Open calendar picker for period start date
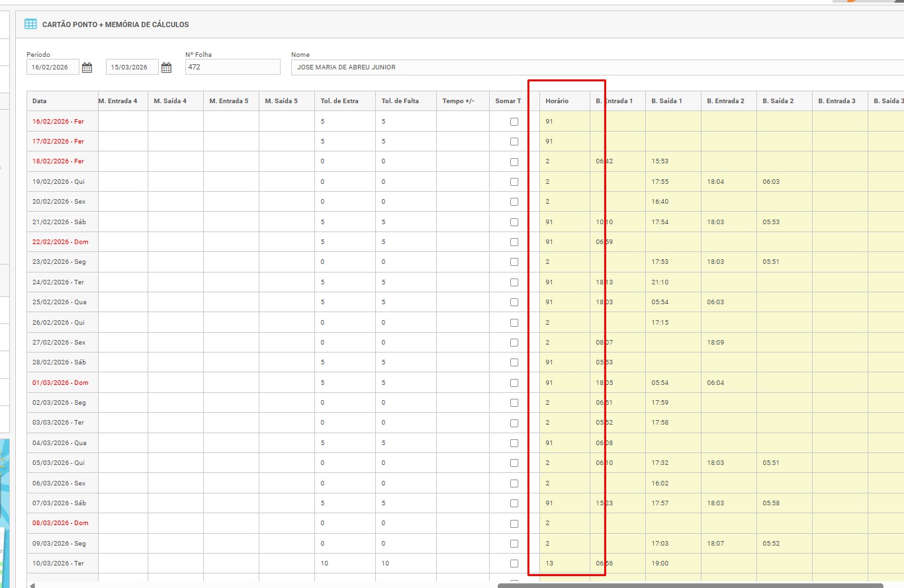Image resolution: width=904 pixels, height=588 pixels. tap(87, 67)
